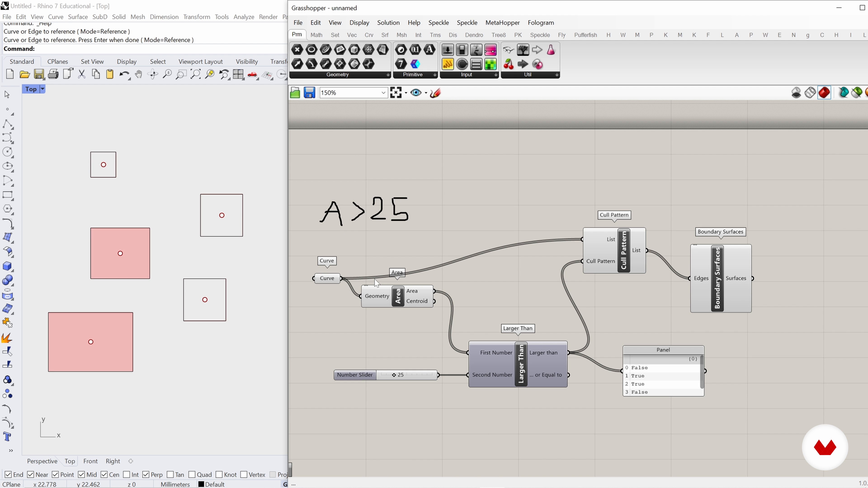The image size is (868, 488).
Task: Enable the Quad osnap checkbox
Action: (x=192, y=474)
